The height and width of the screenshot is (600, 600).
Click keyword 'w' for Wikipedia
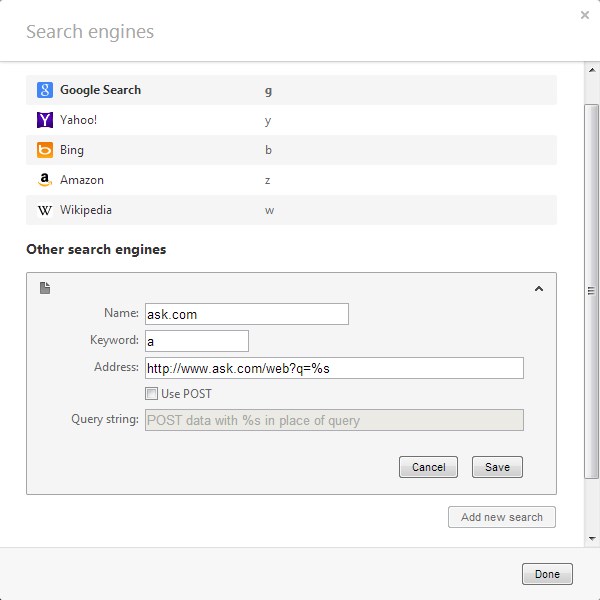point(269,210)
